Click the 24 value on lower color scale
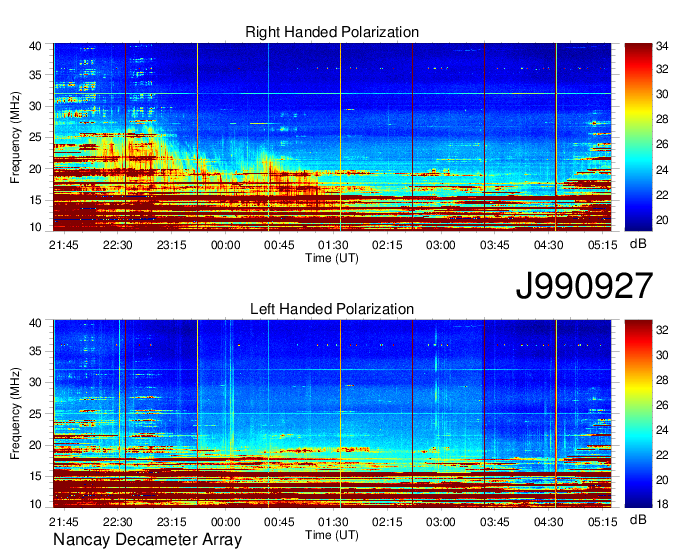 point(662,430)
